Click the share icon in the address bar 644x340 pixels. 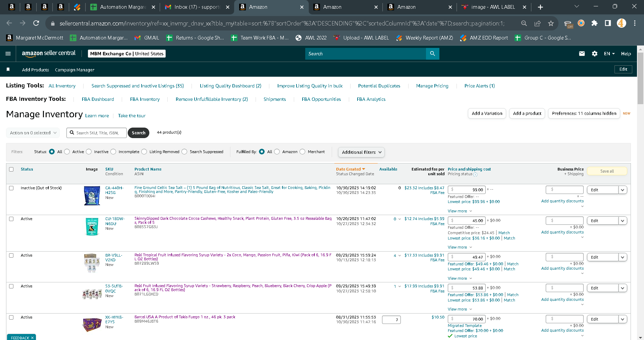[537, 23]
